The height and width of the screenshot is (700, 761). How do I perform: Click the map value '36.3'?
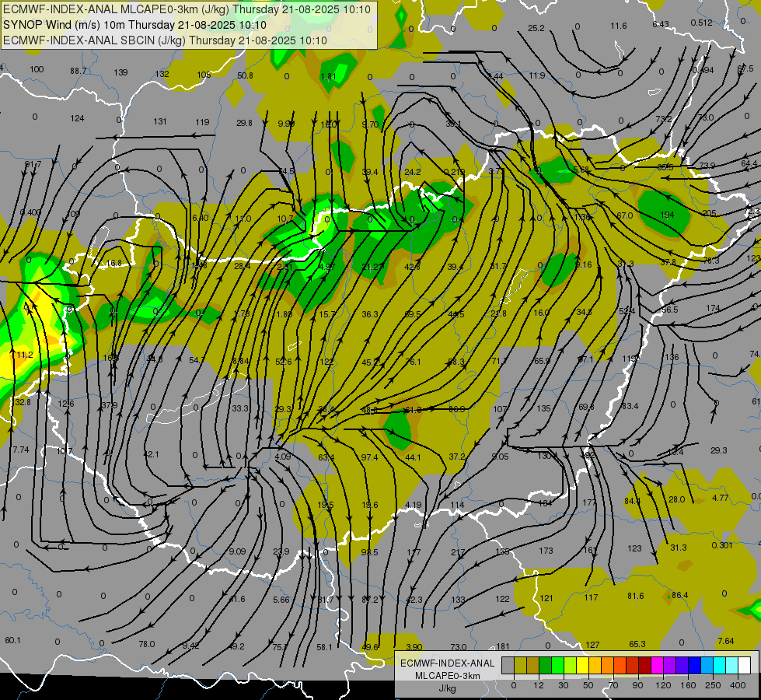[370, 314]
